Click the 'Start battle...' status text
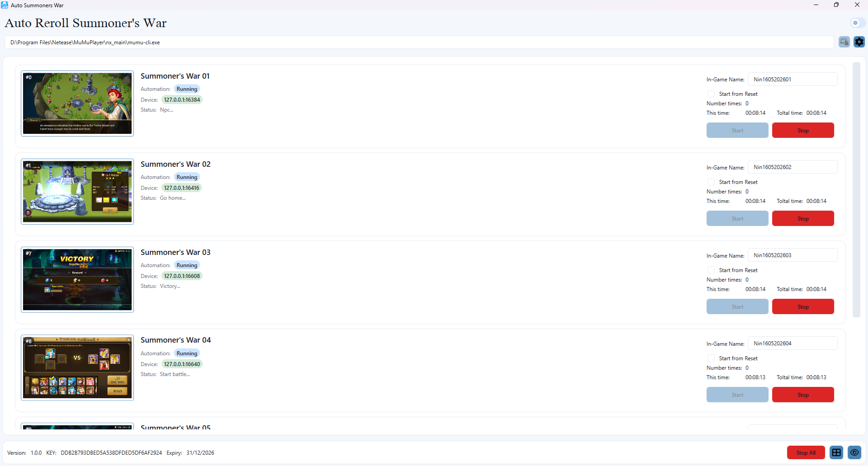 [175, 374]
